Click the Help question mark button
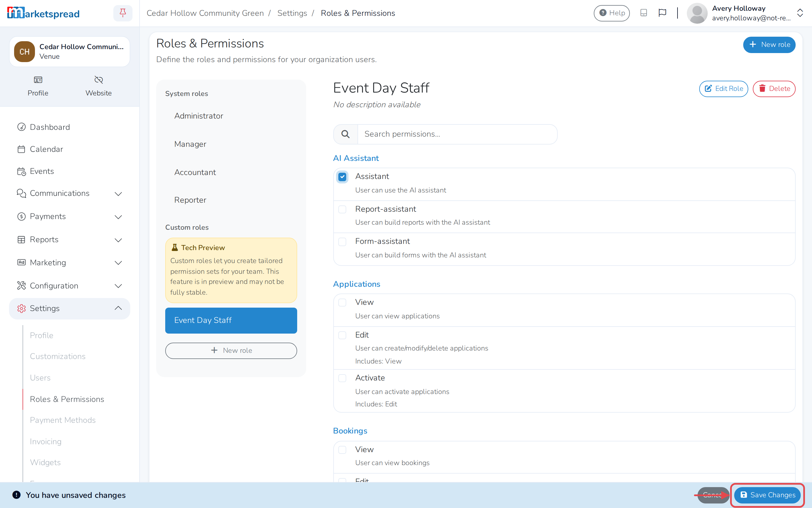 point(611,13)
